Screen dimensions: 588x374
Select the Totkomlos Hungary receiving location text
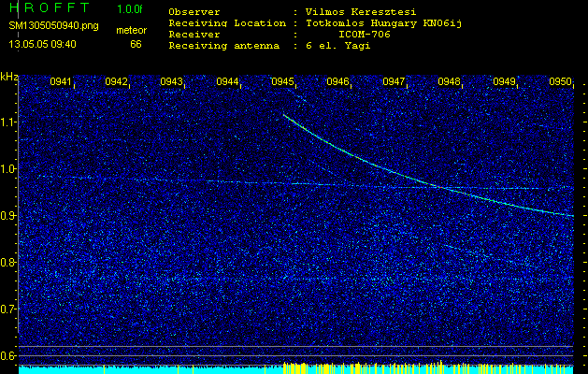[377, 23]
